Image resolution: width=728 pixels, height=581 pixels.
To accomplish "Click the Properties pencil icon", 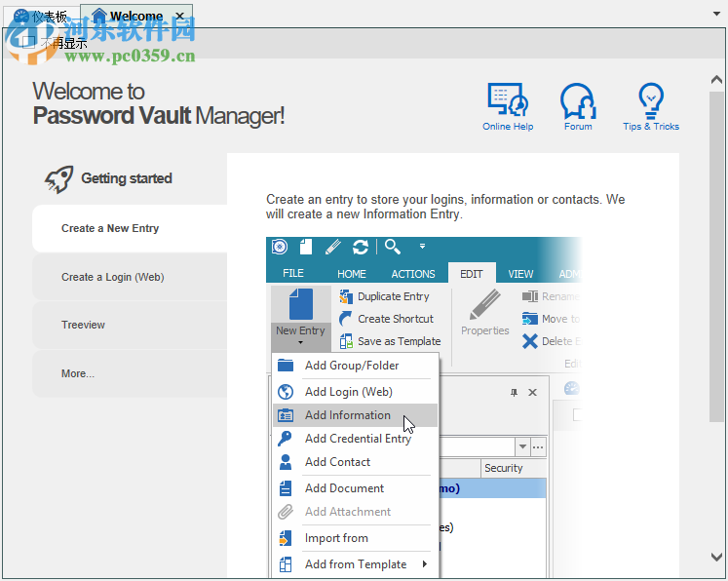I will tap(484, 304).
